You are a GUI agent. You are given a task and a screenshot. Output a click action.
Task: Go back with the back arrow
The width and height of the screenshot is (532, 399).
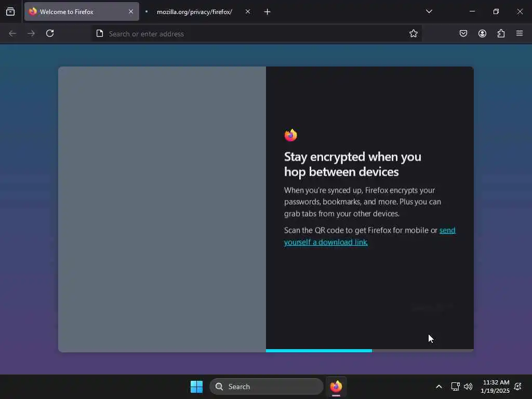(12, 33)
